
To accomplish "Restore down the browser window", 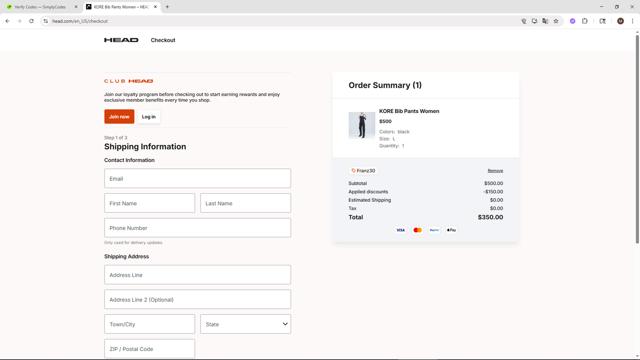I will (x=617, y=7).
